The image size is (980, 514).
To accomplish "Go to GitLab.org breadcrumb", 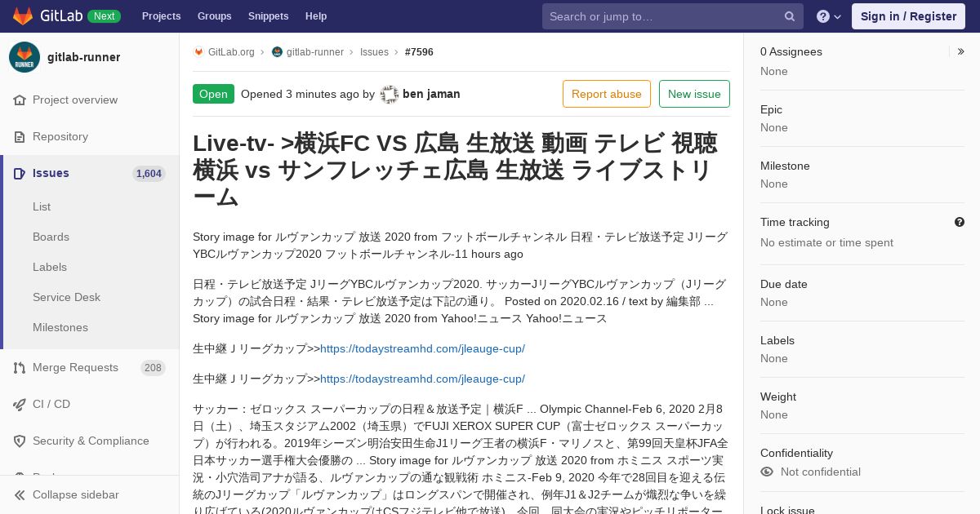I will click(231, 51).
